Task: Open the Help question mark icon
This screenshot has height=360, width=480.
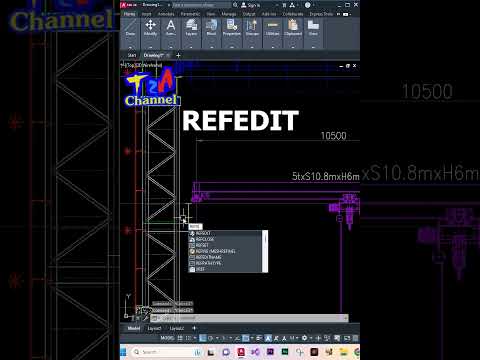Action: [x=308, y=5]
